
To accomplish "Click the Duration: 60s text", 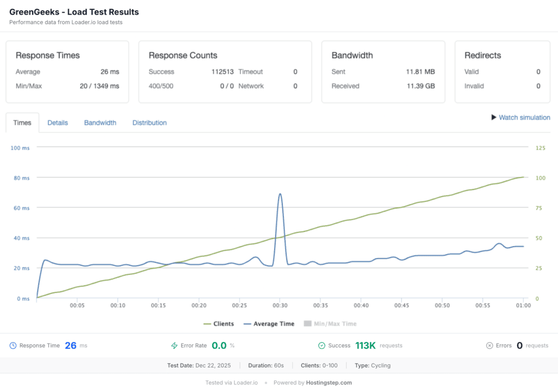I will tap(266, 365).
